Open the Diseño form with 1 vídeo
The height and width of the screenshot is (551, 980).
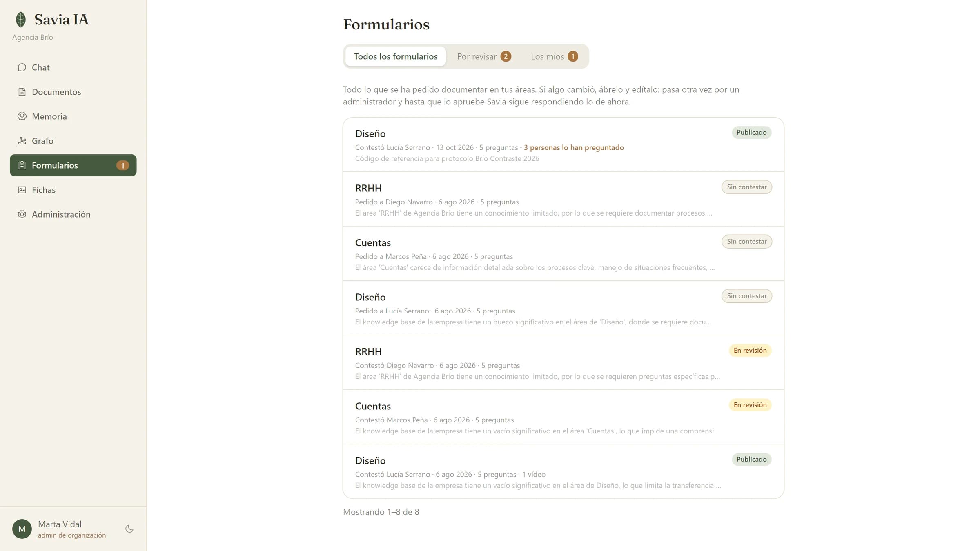pyautogui.click(x=563, y=471)
